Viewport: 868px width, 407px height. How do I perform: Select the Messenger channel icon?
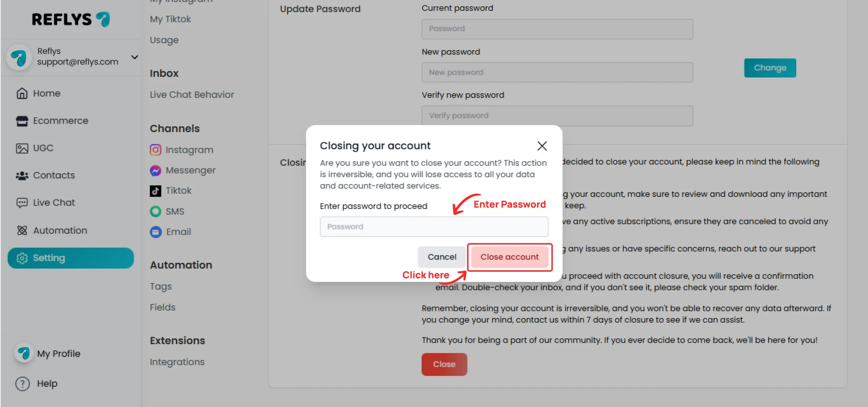[x=156, y=170]
